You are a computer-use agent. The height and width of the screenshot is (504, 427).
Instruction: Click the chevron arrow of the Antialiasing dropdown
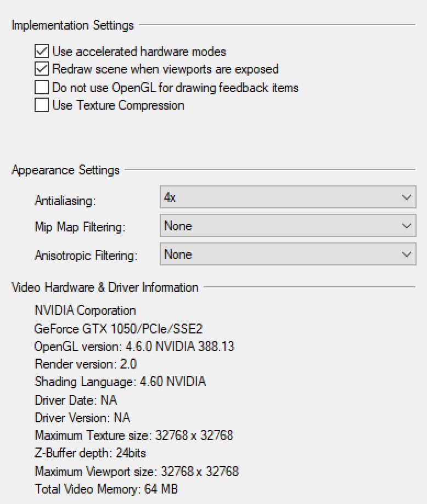coord(406,197)
